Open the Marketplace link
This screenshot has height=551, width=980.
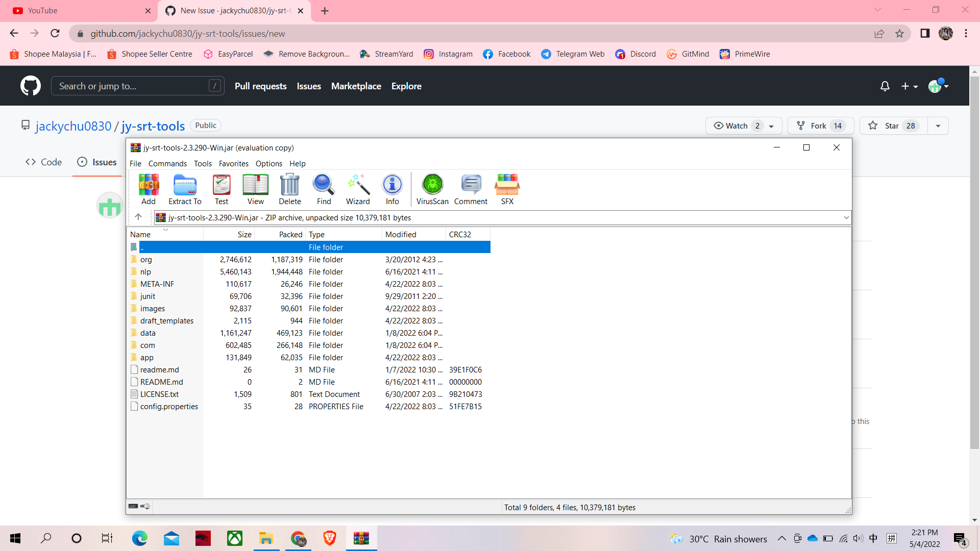[x=356, y=86]
